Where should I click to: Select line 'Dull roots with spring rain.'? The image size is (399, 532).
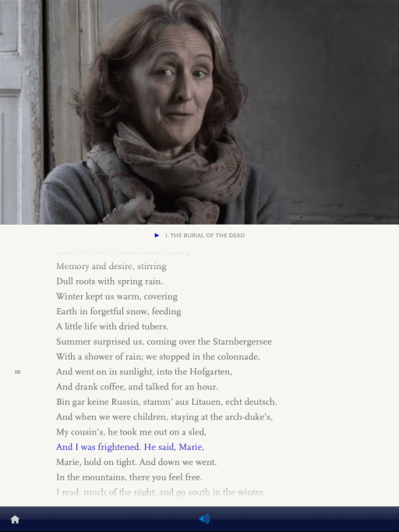tap(110, 282)
